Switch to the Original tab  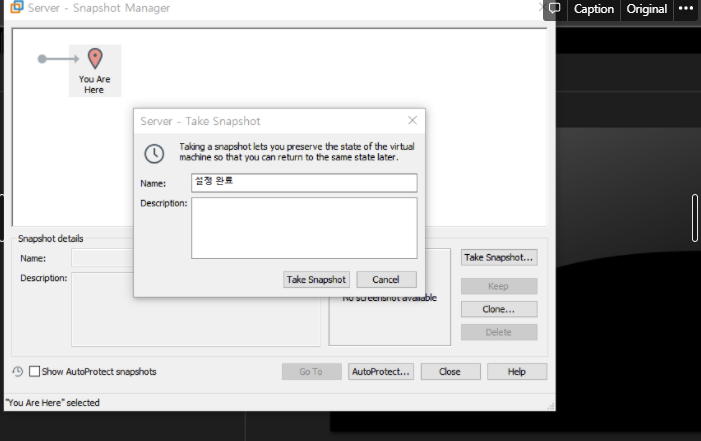tap(646, 9)
